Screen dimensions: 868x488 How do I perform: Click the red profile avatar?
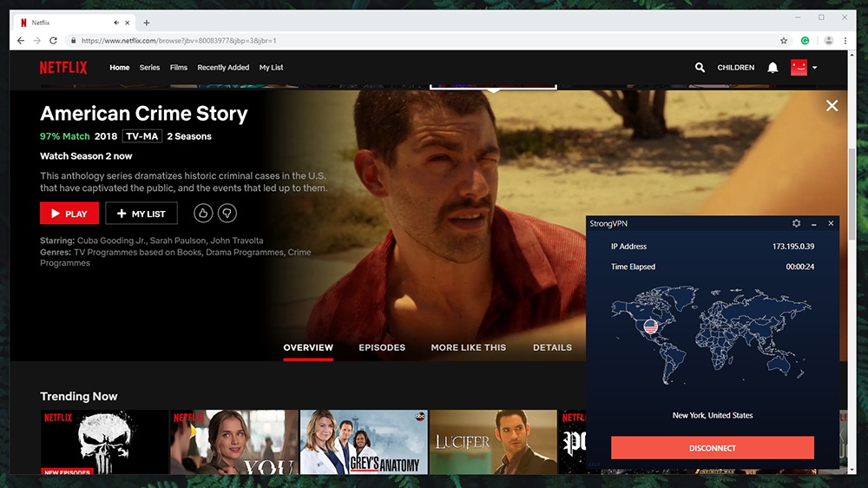click(799, 68)
